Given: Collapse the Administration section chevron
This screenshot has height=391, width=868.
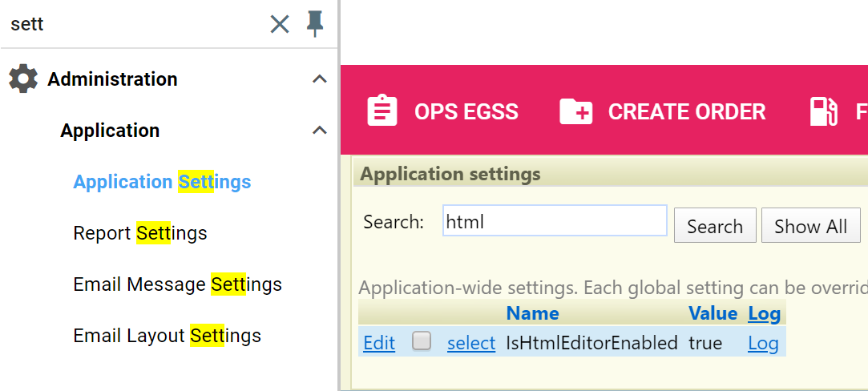Looking at the screenshot, I should click(320, 79).
